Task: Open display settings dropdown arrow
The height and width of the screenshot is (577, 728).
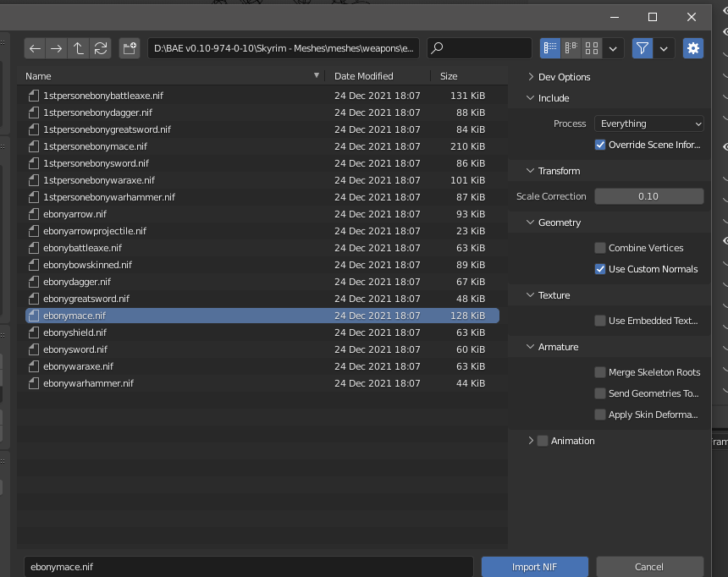Action: pos(613,48)
